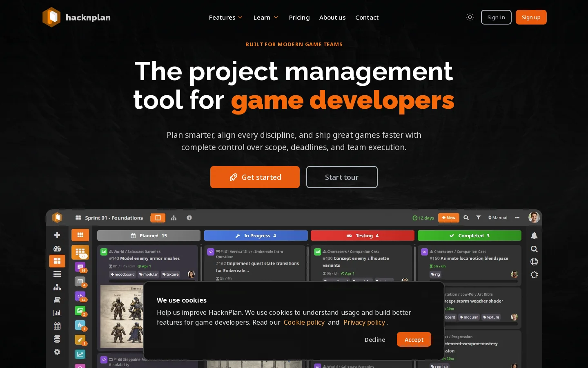
Task: Select the yellow pencil category icon
Action: pos(80,340)
